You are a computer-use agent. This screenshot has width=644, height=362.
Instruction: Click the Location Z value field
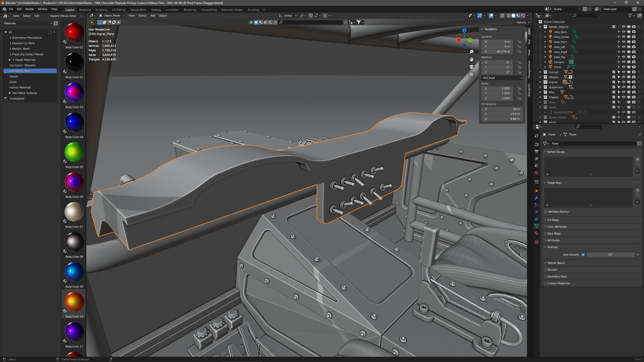[x=497, y=52]
